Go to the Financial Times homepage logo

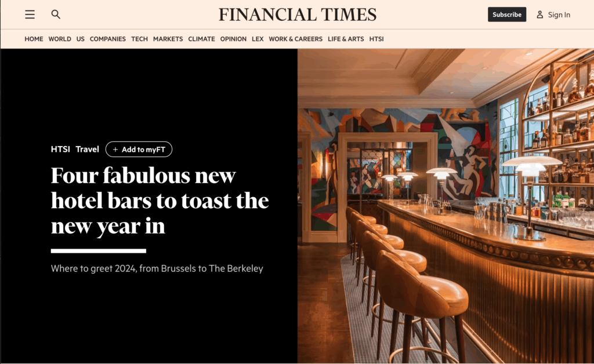298,14
